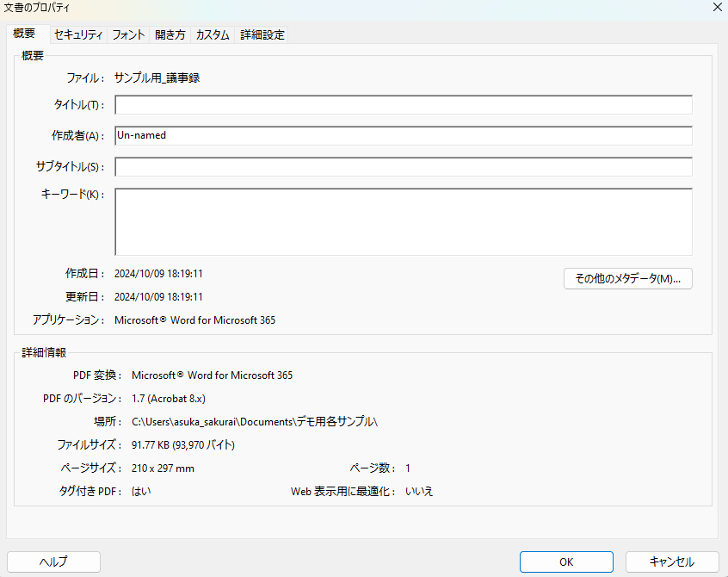This screenshot has width=728, height=577.
Task: Confirm with the OK button
Action: pos(566,561)
